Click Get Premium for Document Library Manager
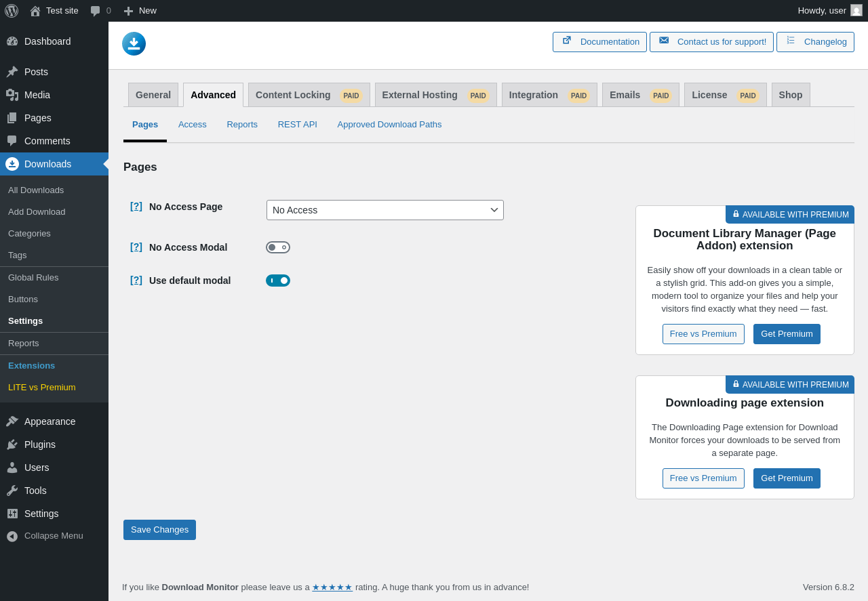Screen dimensions: 868x601 (x=787, y=334)
